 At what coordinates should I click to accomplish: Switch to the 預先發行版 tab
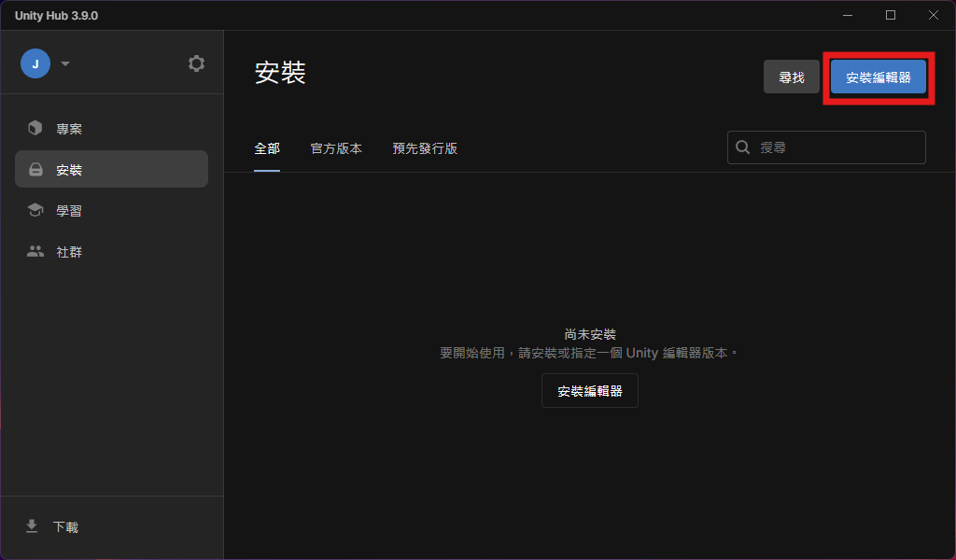pyautogui.click(x=425, y=148)
